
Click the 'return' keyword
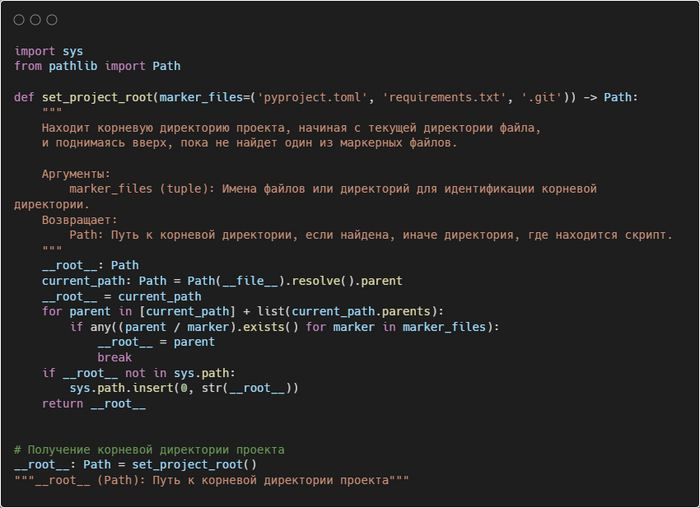[x=63, y=404]
